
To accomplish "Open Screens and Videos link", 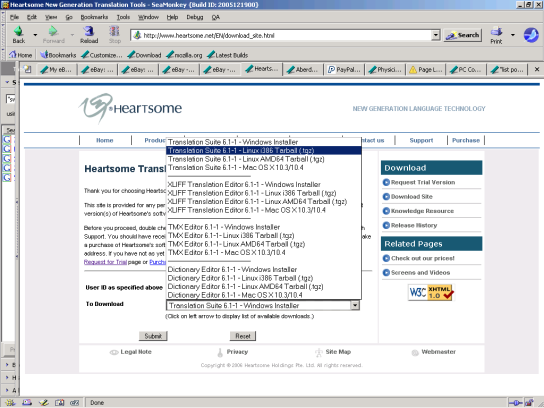I will click(x=420, y=272).
